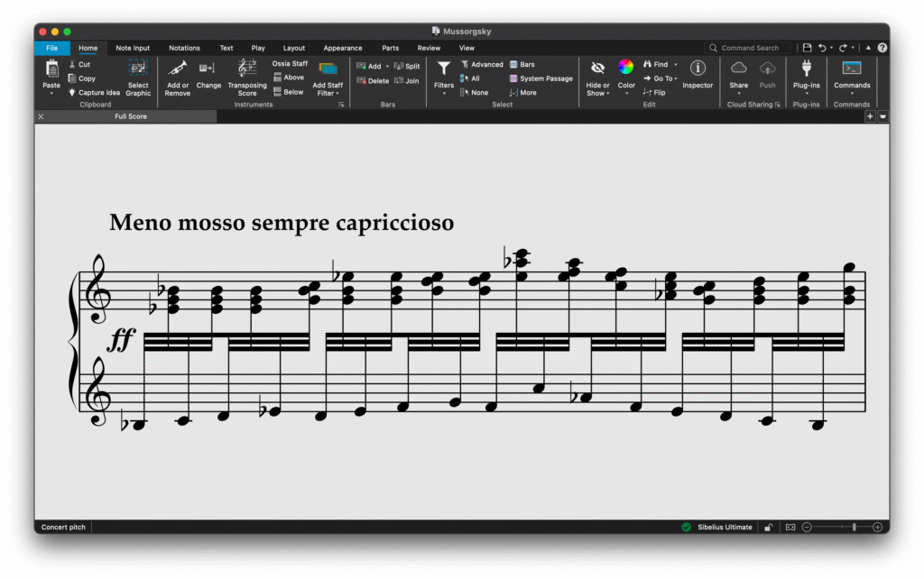Click the zoom slider handle
The image size is (924, 579).
(x=854, y=528)
